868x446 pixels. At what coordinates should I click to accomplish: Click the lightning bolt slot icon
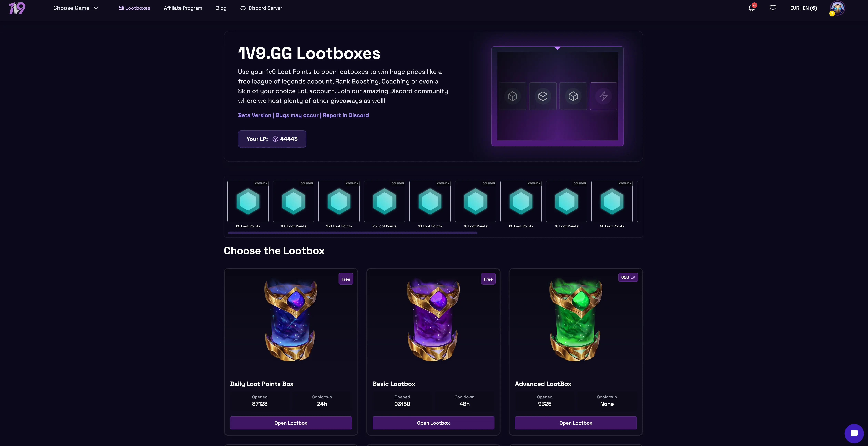[603, 96]
